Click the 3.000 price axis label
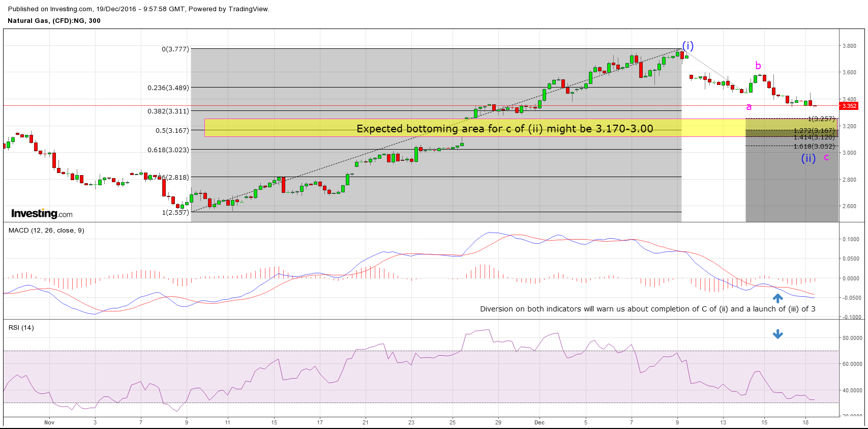Image resolution: width=868 pixels, height=429 pixels. [849, 153]
